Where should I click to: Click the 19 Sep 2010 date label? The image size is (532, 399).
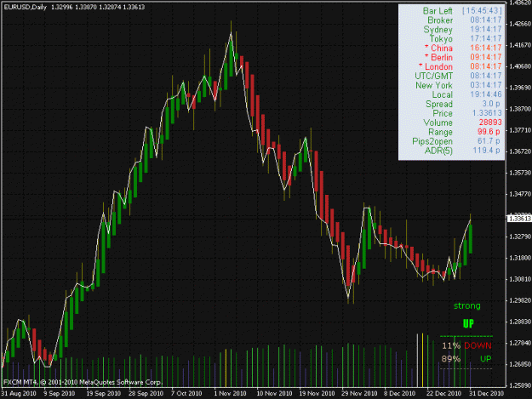[104, 394]
